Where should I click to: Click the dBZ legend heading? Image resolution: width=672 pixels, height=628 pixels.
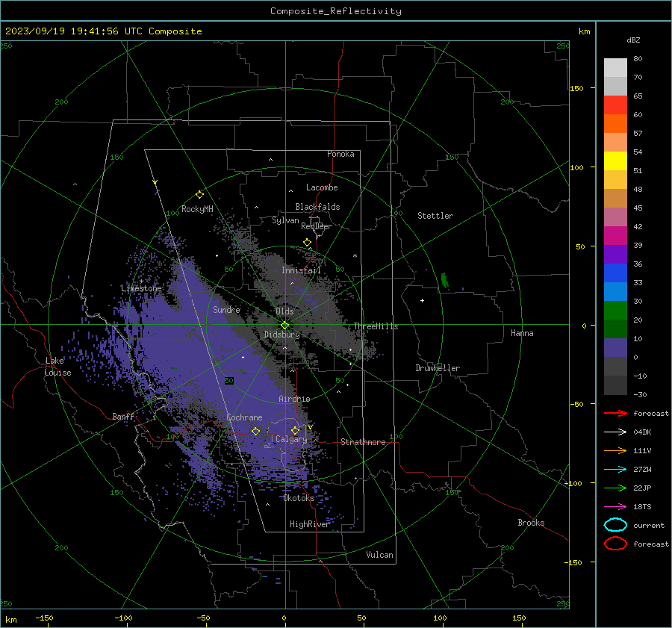pyautogui.click(x=633, y=40)
